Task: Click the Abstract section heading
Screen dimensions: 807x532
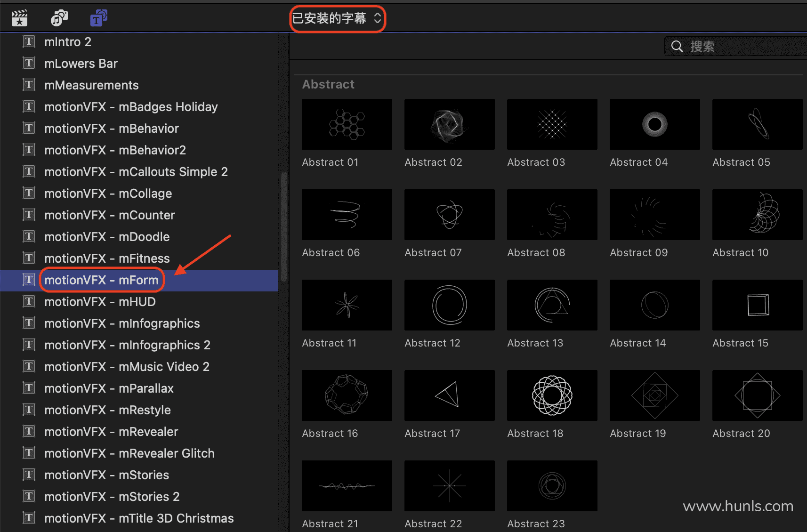Action: [x=328, y=84]
